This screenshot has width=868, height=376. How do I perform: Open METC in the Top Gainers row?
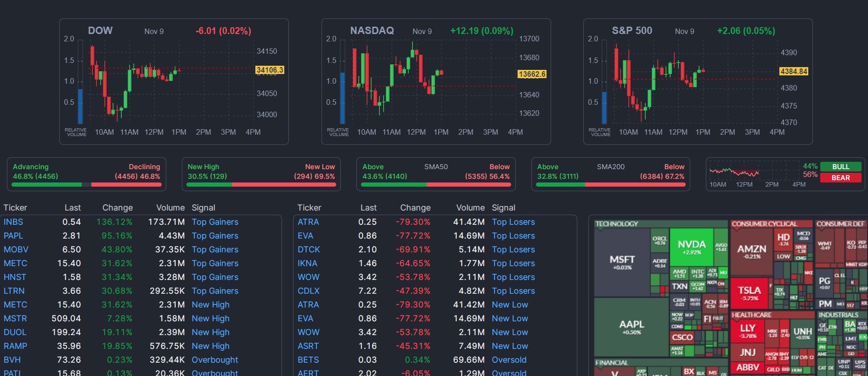pyautogui.click(x=16, y=263)
